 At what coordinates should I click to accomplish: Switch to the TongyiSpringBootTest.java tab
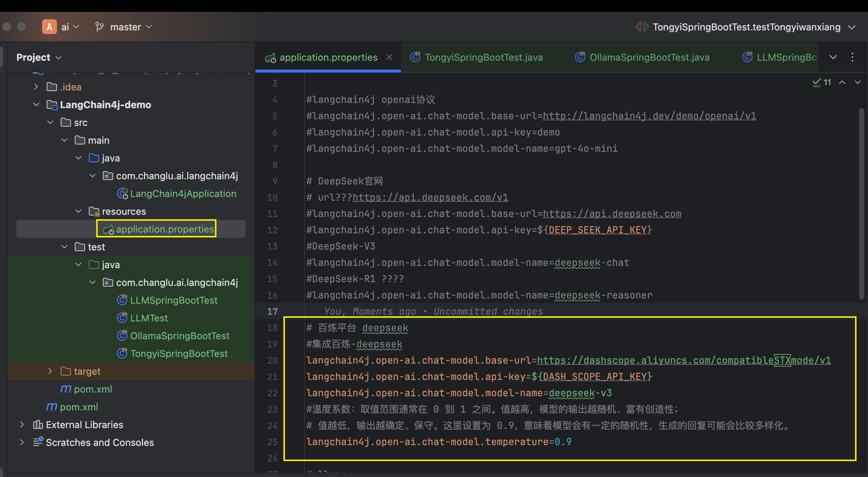click(x=476, y=57)
